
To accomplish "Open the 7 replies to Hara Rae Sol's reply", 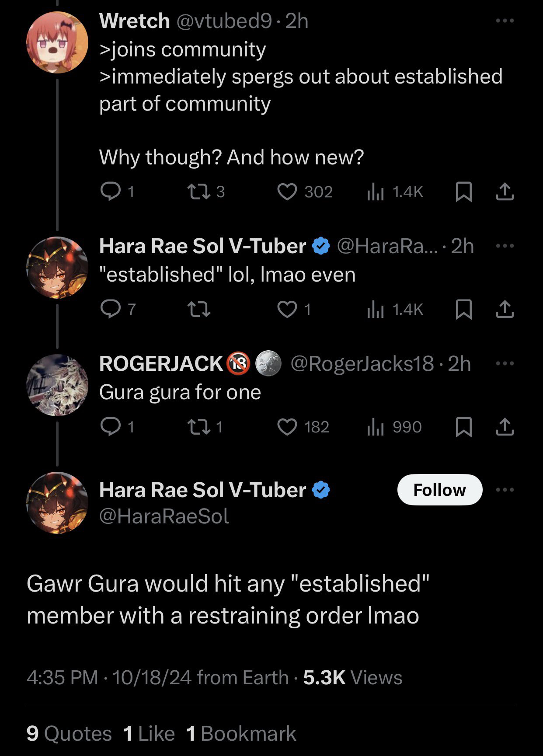I will pyautogui.click(x=111, y=310).
